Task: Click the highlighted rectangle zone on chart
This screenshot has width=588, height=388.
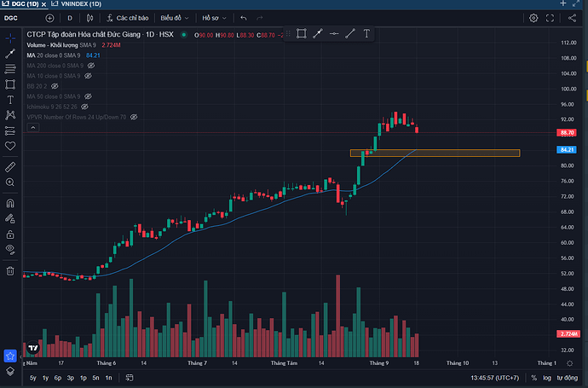Action: 434,153
